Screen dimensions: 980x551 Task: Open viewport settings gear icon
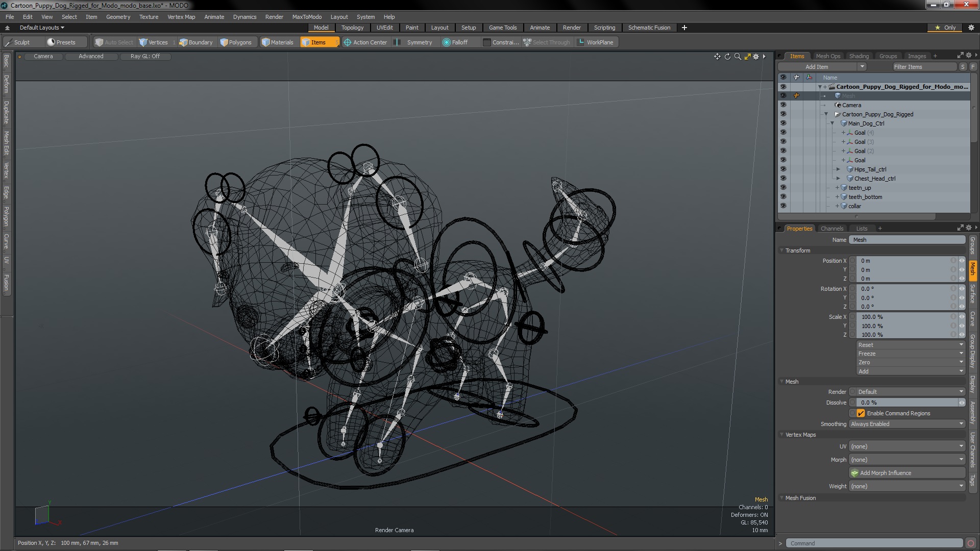coord(756,57)
